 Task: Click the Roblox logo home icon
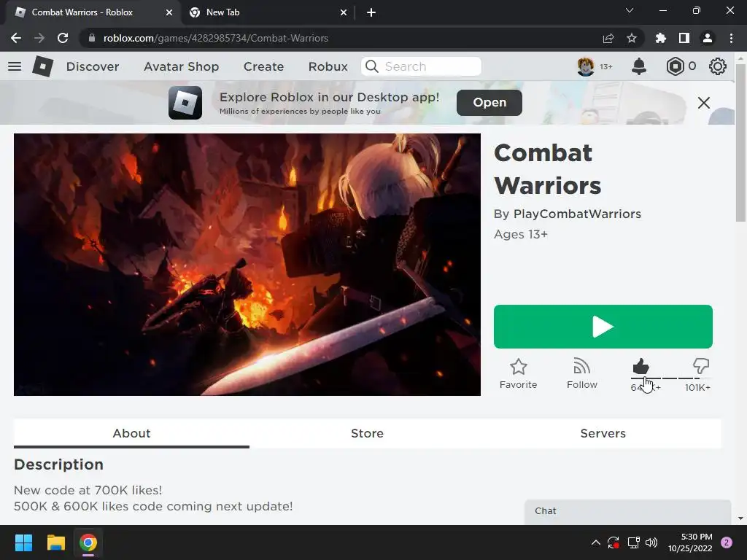[x=43, y=66]
